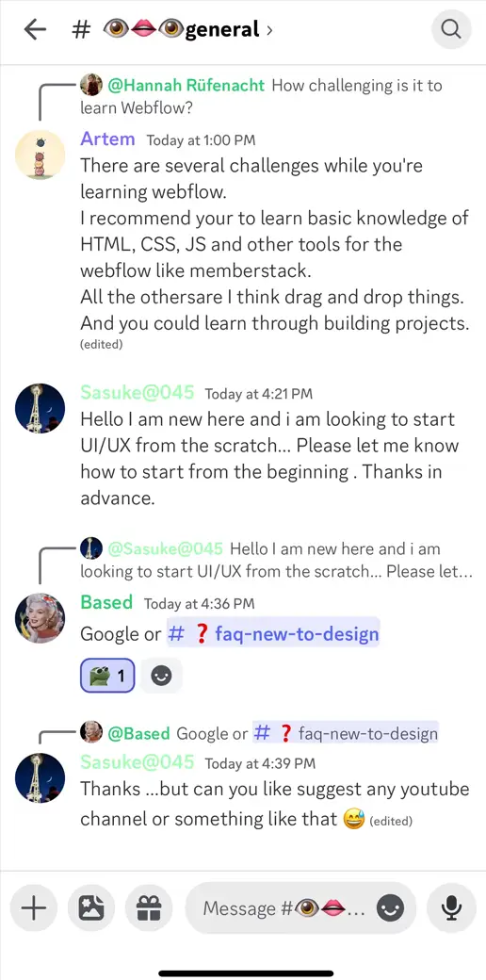The height and width of the screenshot is (980, 486).
Task: Toggle the frog emoji reaction
Action: point(107,676)
